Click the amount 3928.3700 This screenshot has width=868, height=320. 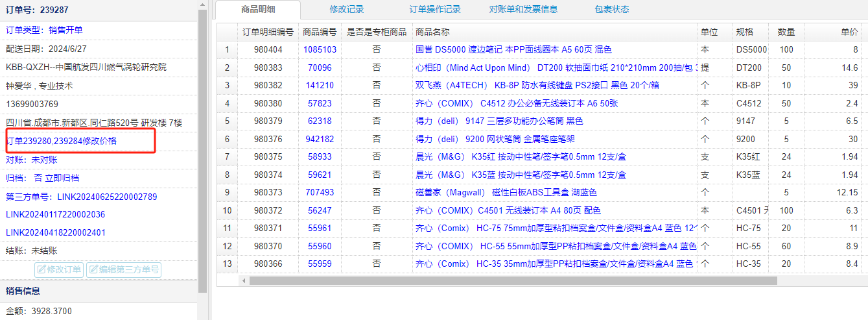(52, 312)
